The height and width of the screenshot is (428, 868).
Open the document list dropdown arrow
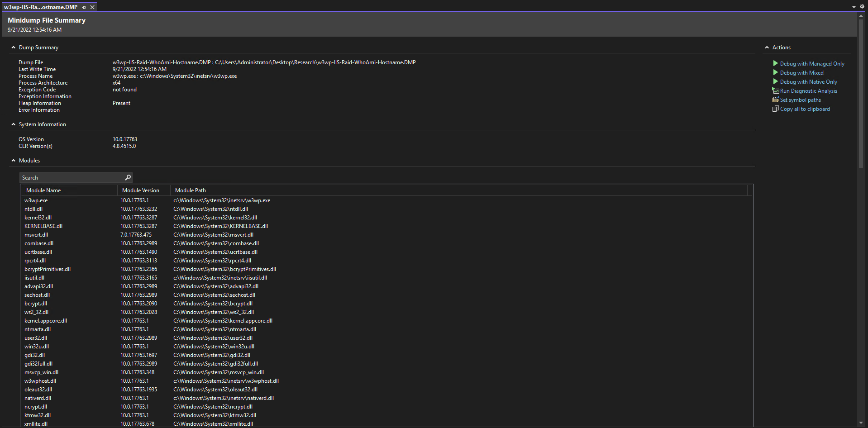(854, 7)
